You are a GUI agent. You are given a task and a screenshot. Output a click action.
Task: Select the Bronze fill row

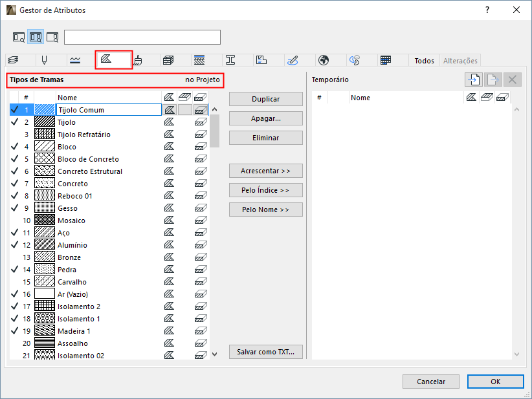109,257
